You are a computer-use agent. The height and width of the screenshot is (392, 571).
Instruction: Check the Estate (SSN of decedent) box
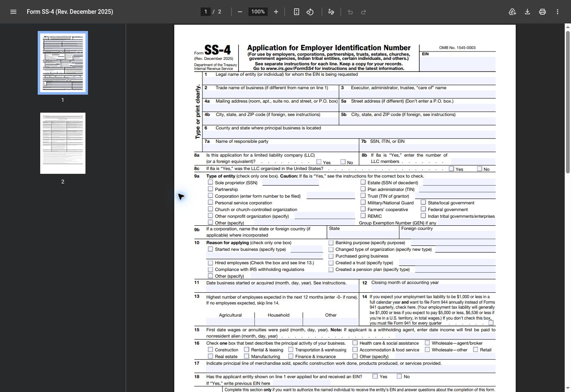pos(363,182)
